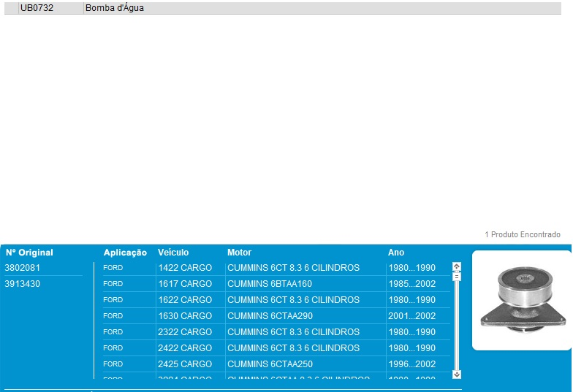Open the water pump product image

tap(522, 300)
